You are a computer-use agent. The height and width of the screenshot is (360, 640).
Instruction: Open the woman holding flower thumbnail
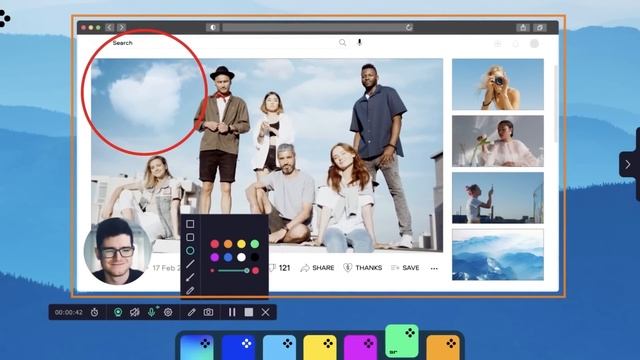(x=498, y=141)
